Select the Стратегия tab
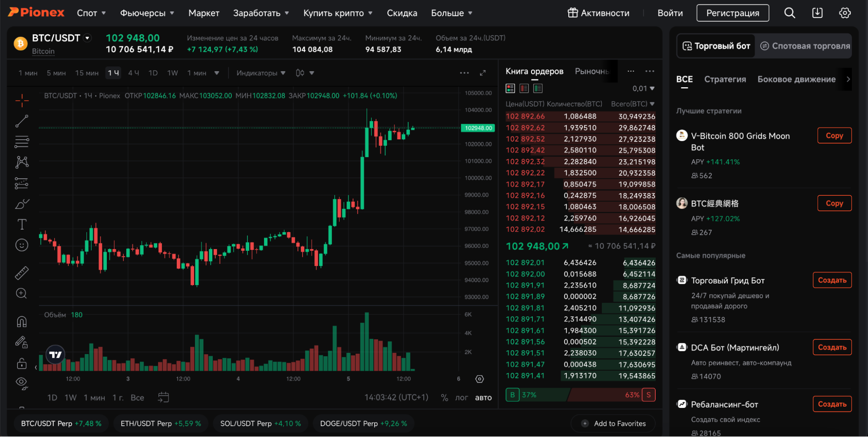Image resolution: width=868 pixels, height=437 pixels. (725, 79)
